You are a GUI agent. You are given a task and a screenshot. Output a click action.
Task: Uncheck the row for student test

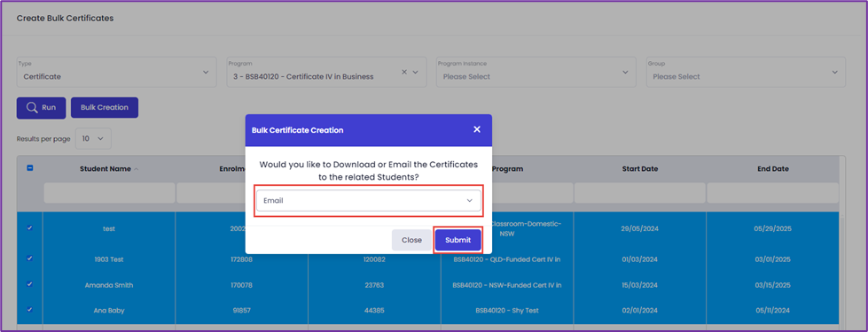(30, 228)
